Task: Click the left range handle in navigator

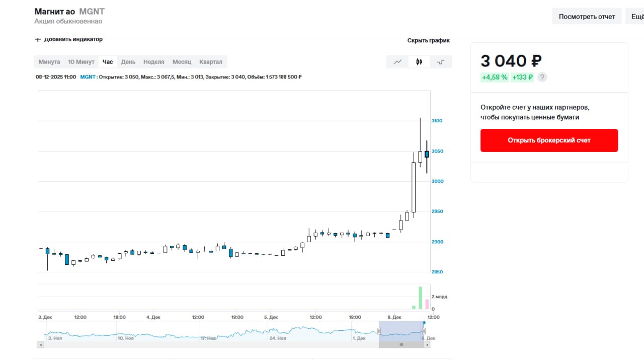Action: pos(379,331)
